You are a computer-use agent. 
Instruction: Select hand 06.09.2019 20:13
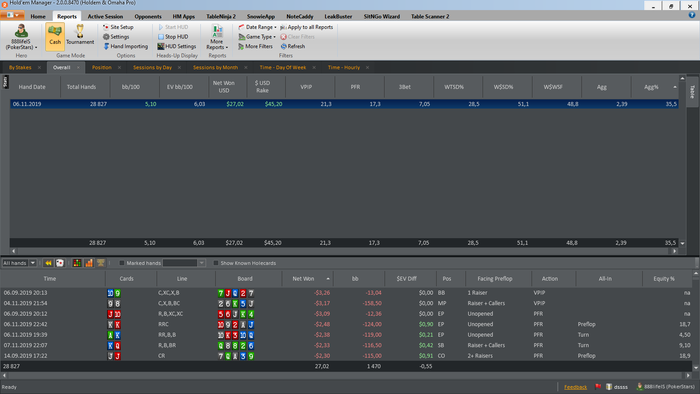pos(346,293)
